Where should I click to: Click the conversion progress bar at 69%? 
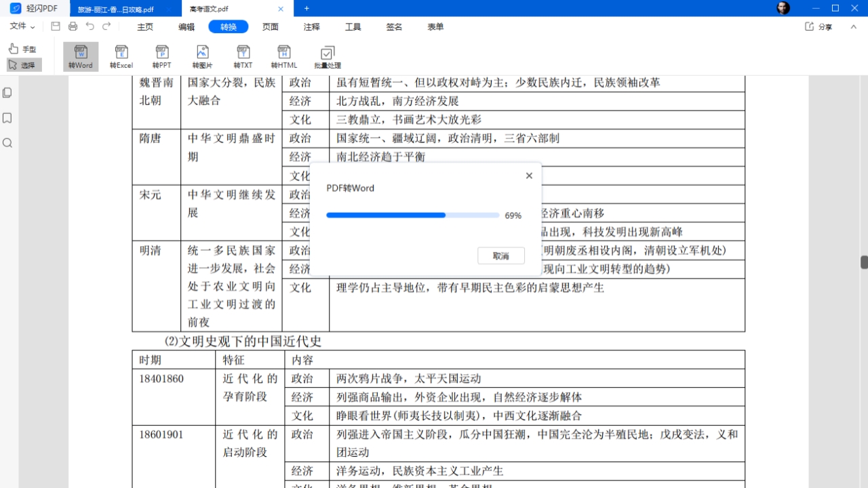pyautogui.click(x=412, y=215)
